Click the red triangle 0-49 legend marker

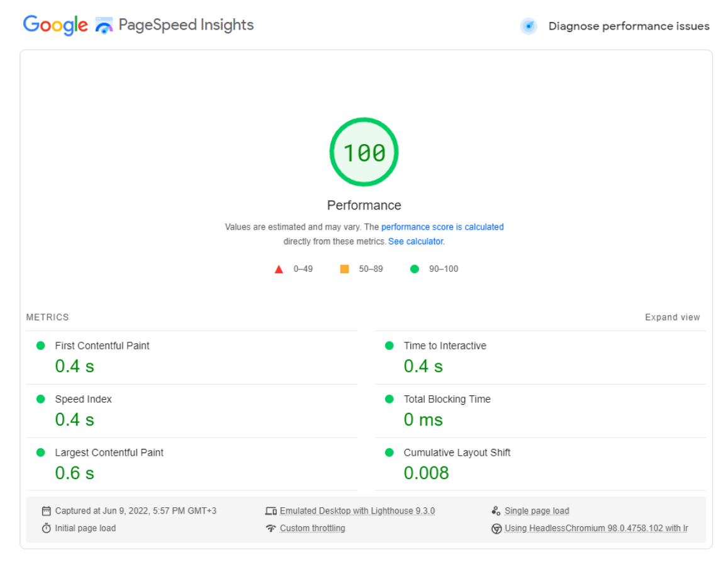pyautogui.click(x=279, y=269)
